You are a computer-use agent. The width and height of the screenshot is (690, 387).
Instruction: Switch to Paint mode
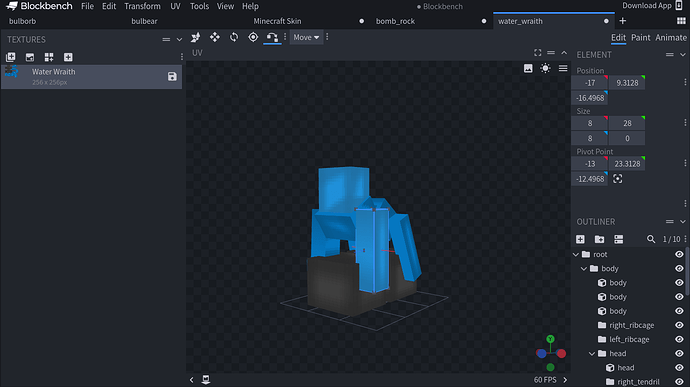coord(640,38)
